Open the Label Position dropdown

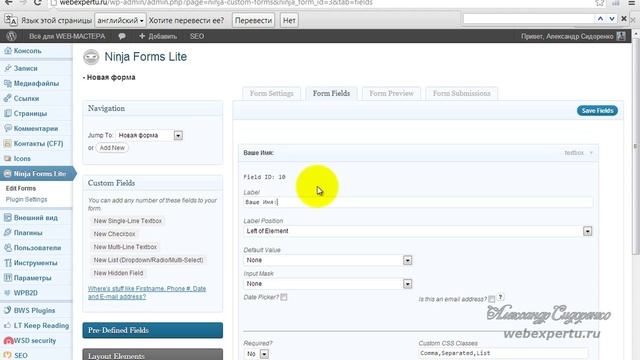pyautogui.click(x=418, y=231)
